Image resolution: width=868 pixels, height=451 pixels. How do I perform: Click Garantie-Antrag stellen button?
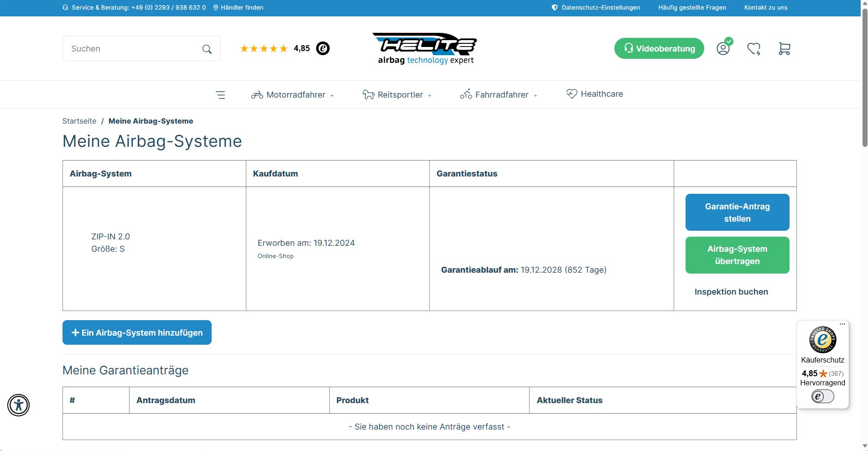737,213
